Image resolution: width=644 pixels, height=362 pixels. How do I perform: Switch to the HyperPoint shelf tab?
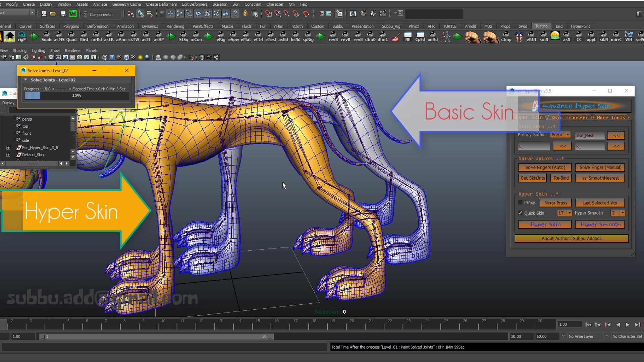coord(580,26)
